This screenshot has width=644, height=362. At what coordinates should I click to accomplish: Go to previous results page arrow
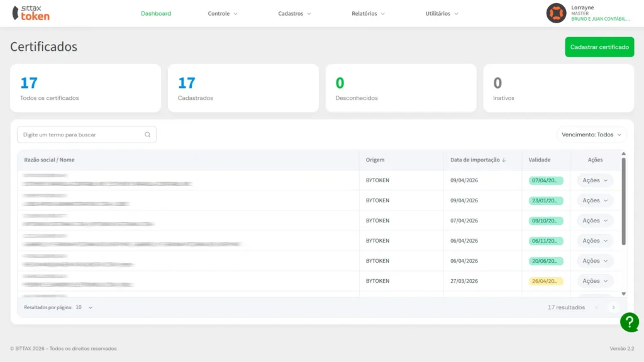pos(597,307)
